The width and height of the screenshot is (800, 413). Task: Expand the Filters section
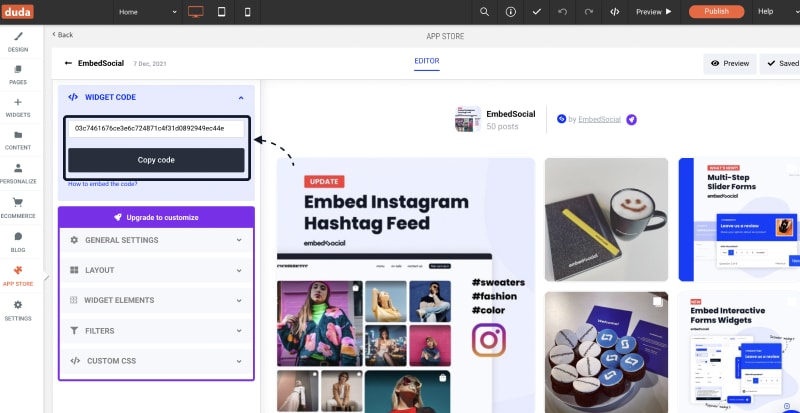(x=156, y=331)
